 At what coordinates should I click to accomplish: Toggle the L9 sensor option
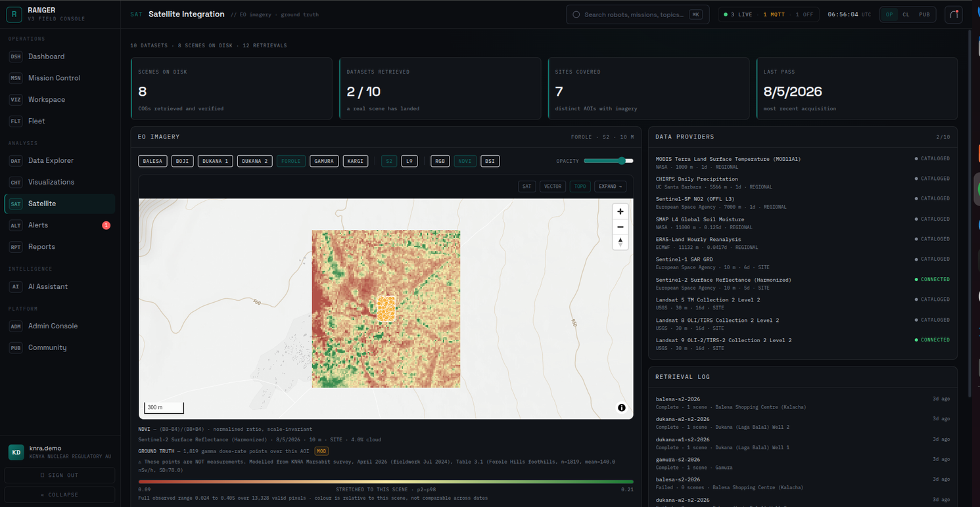pos(409,161)
